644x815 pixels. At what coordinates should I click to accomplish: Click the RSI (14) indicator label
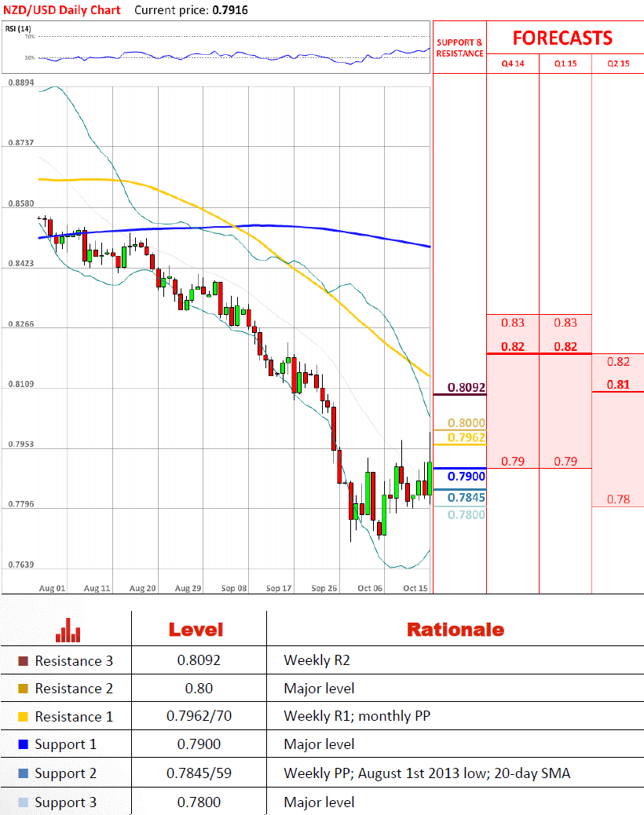point(18,28)
